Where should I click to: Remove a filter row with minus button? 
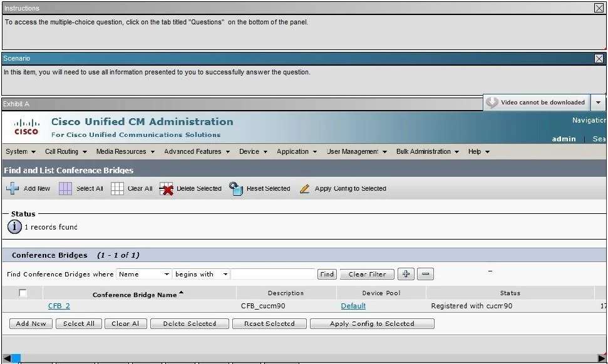point(425,274)
